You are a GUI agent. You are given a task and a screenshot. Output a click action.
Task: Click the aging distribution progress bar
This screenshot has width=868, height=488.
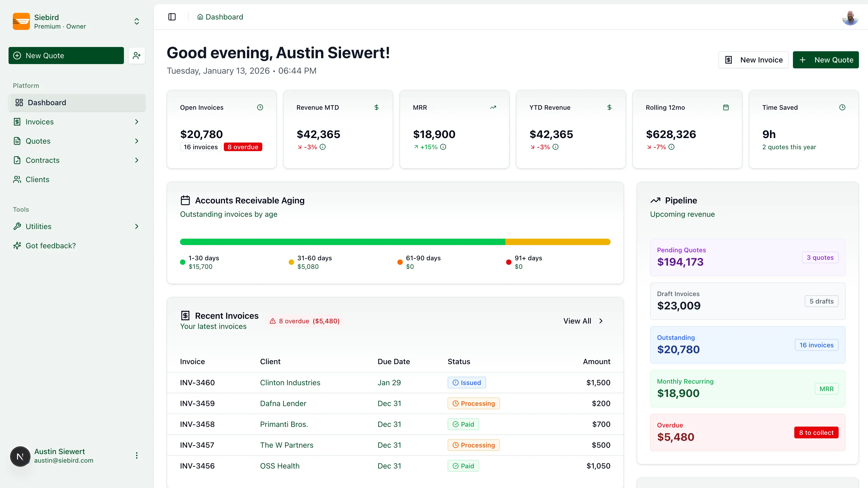(x=395, y=242)
